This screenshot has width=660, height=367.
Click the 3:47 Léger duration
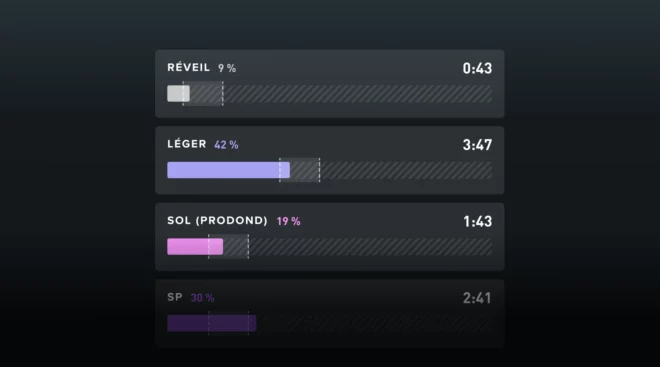pyautogui.click(x=477, y=145)
